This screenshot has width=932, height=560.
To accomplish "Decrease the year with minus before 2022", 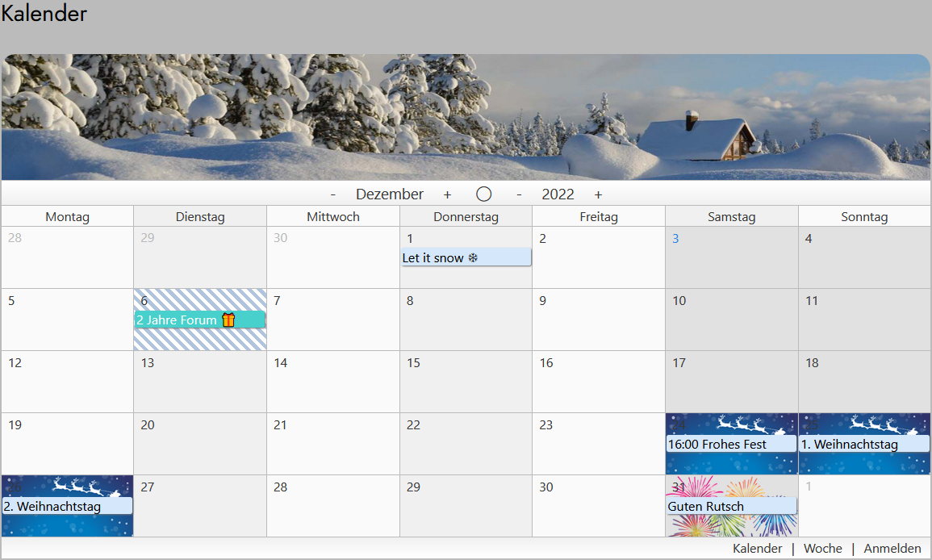I will pyautogui.click(x=519, y=194).
